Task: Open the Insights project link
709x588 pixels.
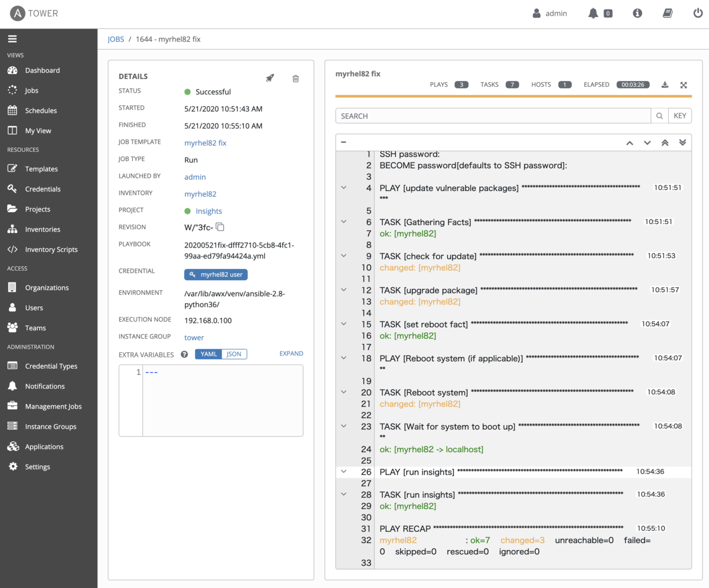Action: pyautogui.click(x=209, y=211)
